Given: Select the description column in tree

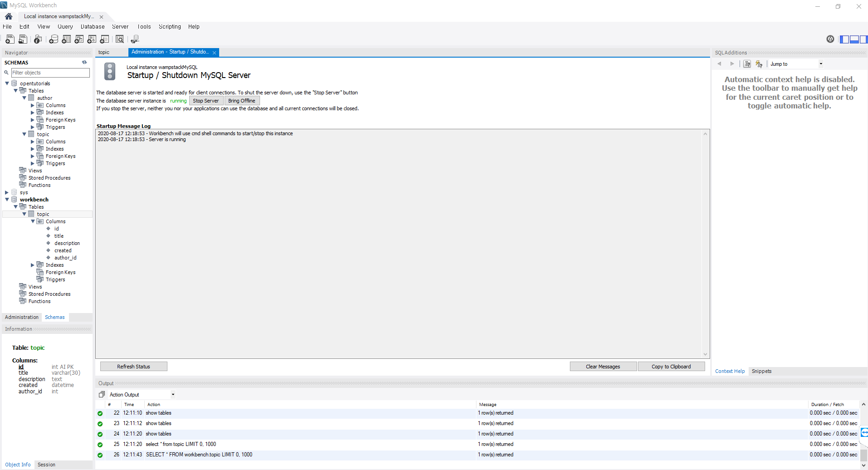Looking at the screenshot, I should [67, 243].
